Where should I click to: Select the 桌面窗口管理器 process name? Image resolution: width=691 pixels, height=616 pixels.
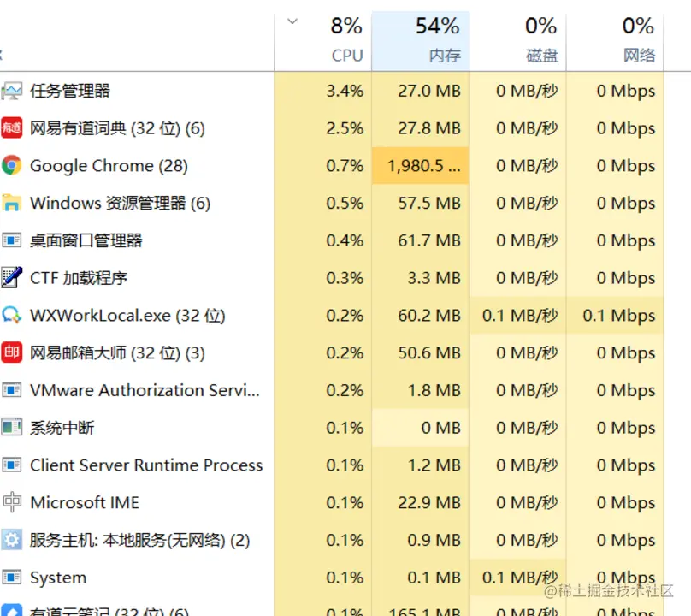click(x=86, y=240)
